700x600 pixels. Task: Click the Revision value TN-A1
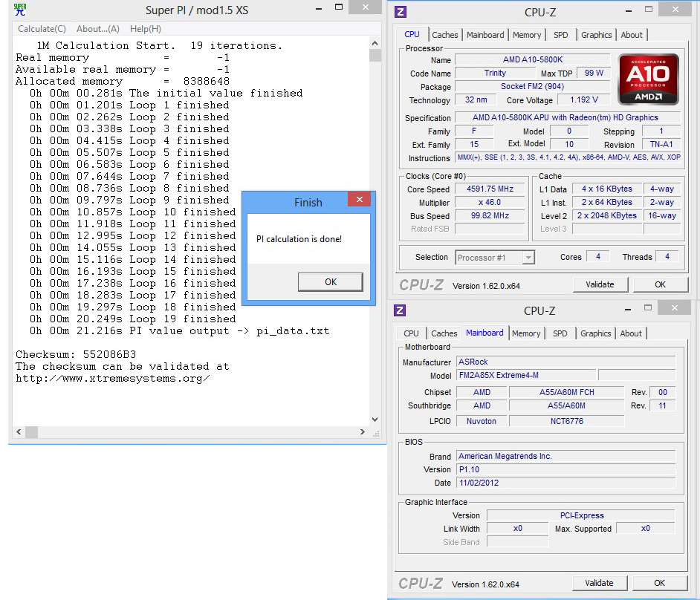661,144
